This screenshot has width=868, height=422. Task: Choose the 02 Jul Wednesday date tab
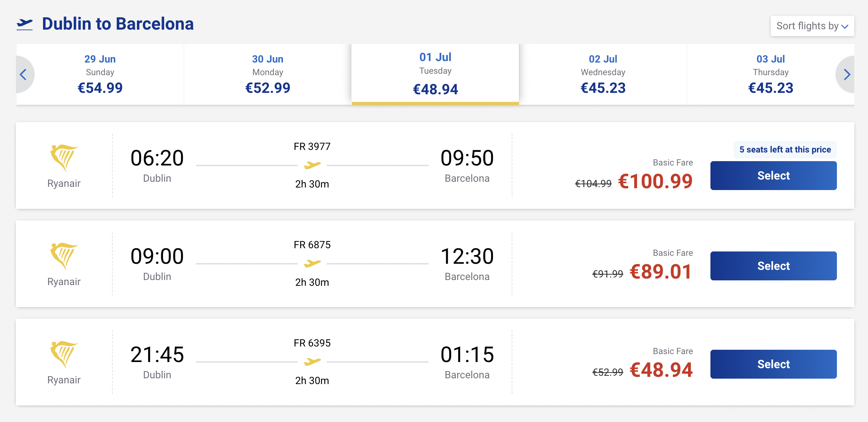tap(603, 74)
